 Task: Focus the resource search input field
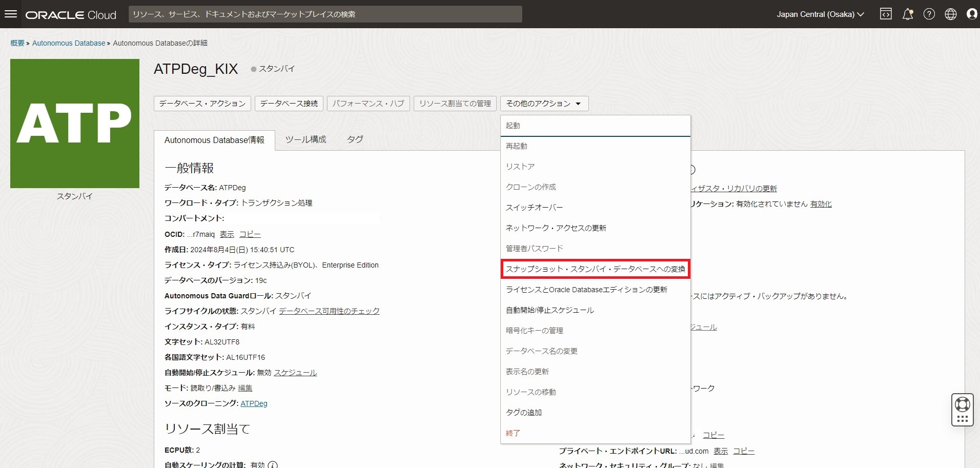pyautogui.click(x=325, y=14)
